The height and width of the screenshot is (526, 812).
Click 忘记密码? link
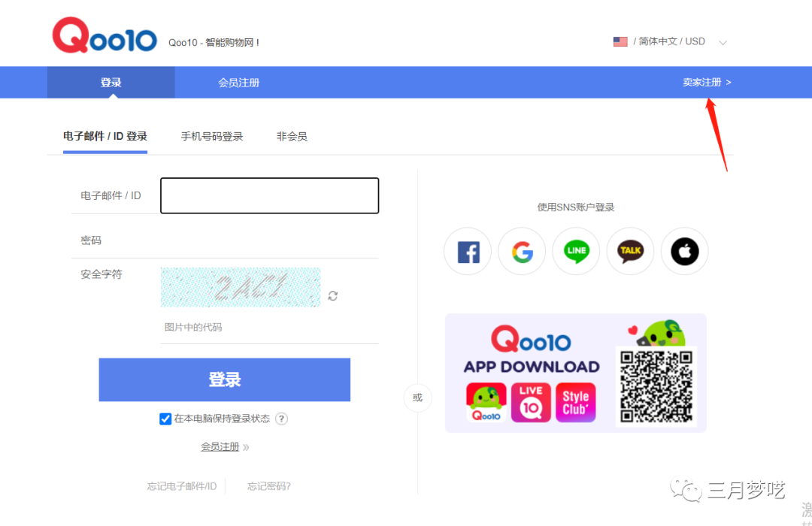pos(268,486)
